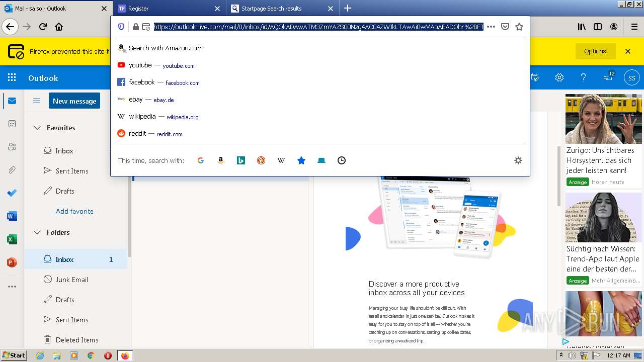Open the People module in the sidebar
The image size is (644, 362).
12,147
